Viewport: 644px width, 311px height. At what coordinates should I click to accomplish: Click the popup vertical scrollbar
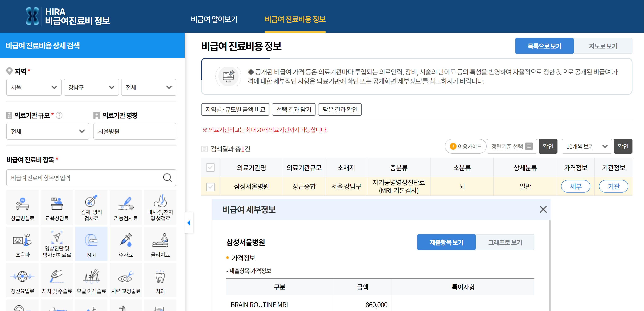click(x=550, y=265)
